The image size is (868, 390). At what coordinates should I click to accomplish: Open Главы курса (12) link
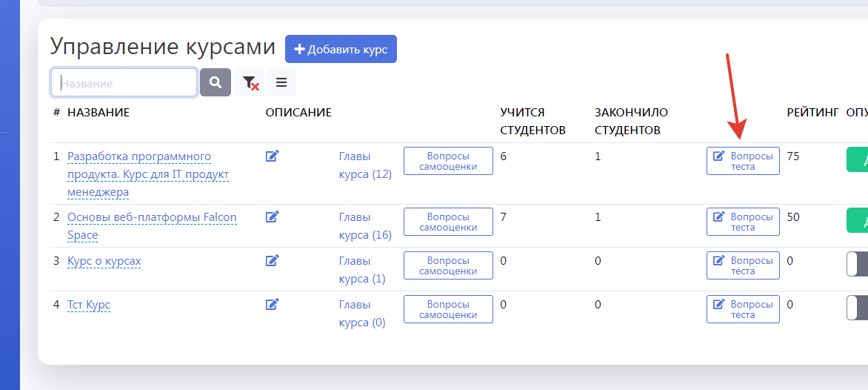click(365, 165)
